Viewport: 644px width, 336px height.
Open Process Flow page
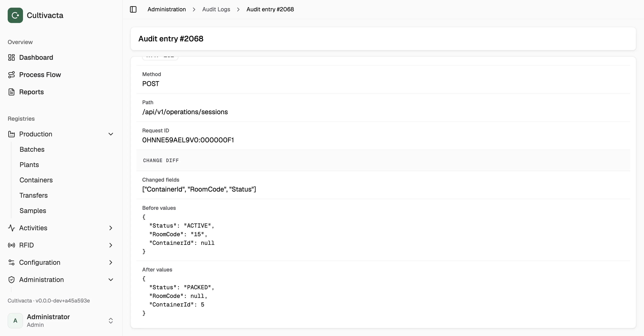click(40, 75)
